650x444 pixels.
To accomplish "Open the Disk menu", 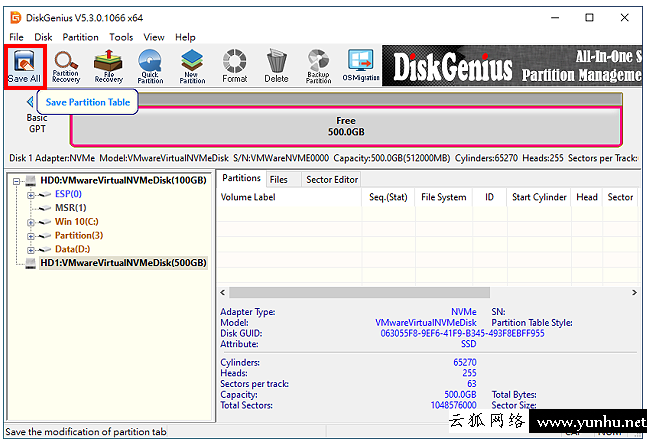I will [x=43, y=37].
